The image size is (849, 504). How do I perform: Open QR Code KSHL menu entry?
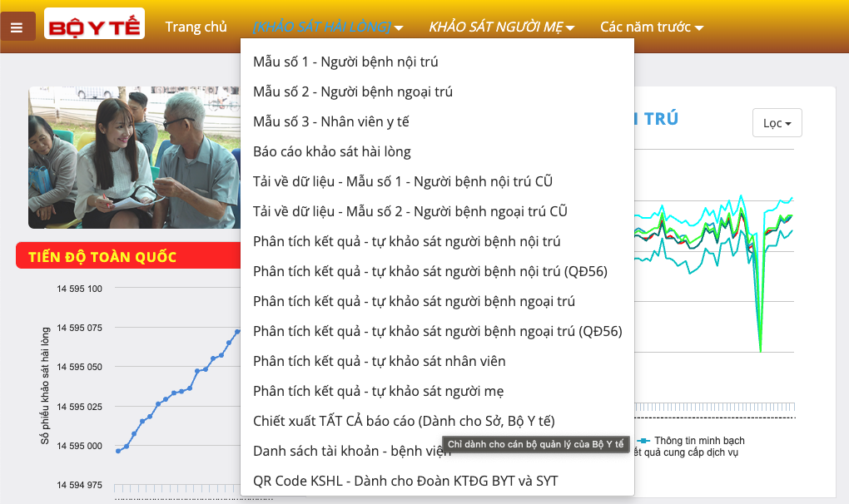(x=405, y=481)
